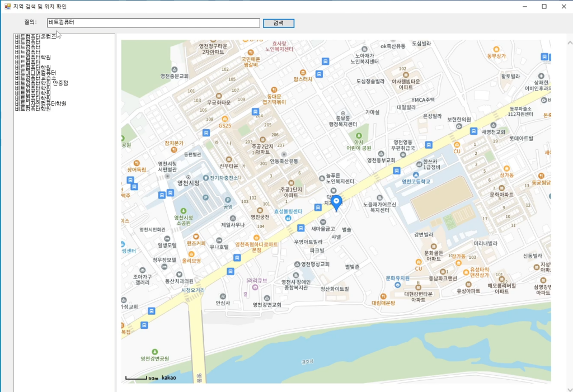The width and height of the screenshot is (573, 392).
Task: Select the 안심사 temple icon
Action: (223, 296)
